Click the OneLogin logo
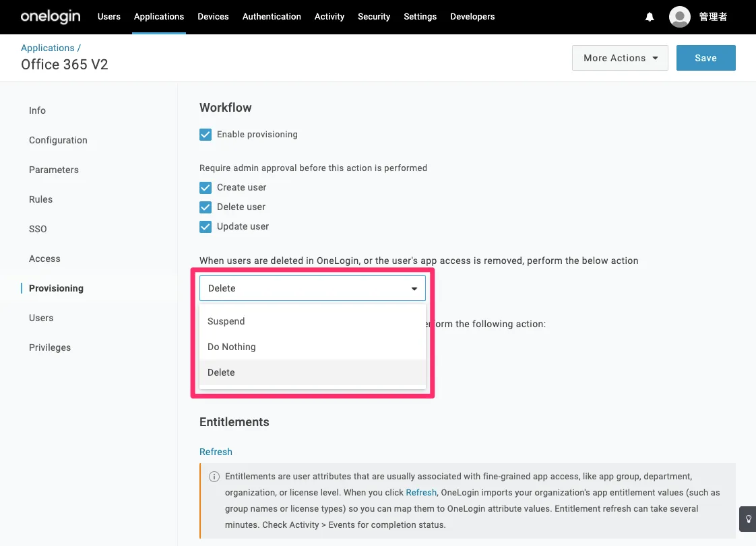The width and height of the screenshot is (756, 546). 51,17
